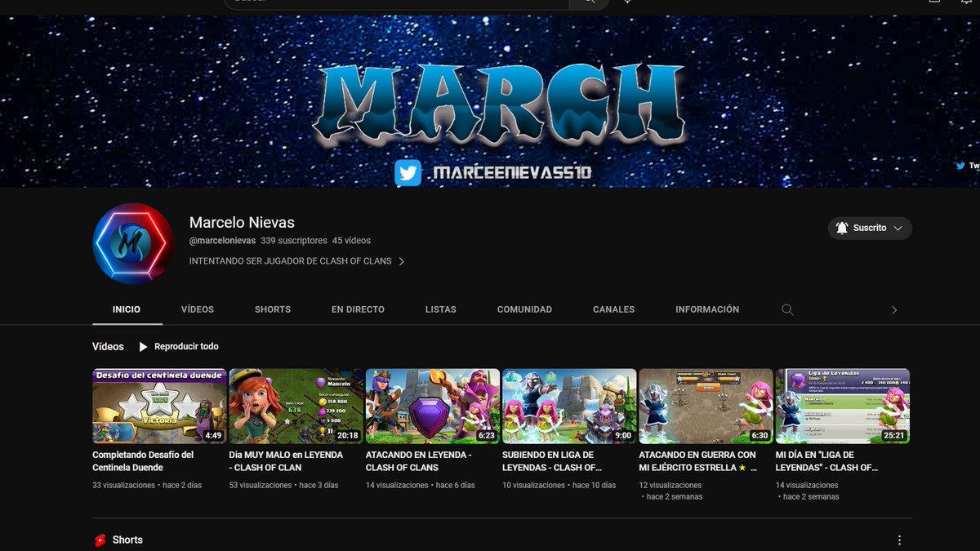Open title Completando Desafío del Centinela Duende

point(144,461)
